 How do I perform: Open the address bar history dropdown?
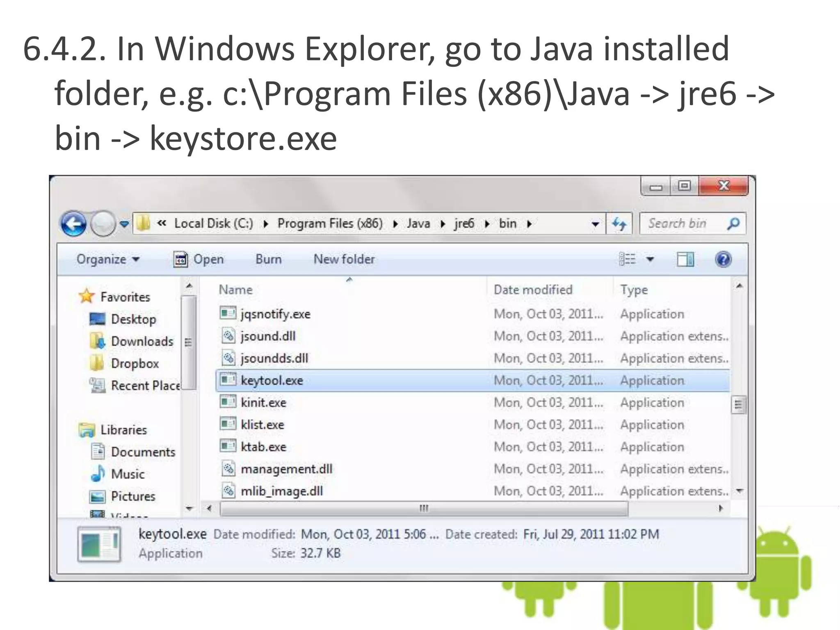[x=596, y=224]
